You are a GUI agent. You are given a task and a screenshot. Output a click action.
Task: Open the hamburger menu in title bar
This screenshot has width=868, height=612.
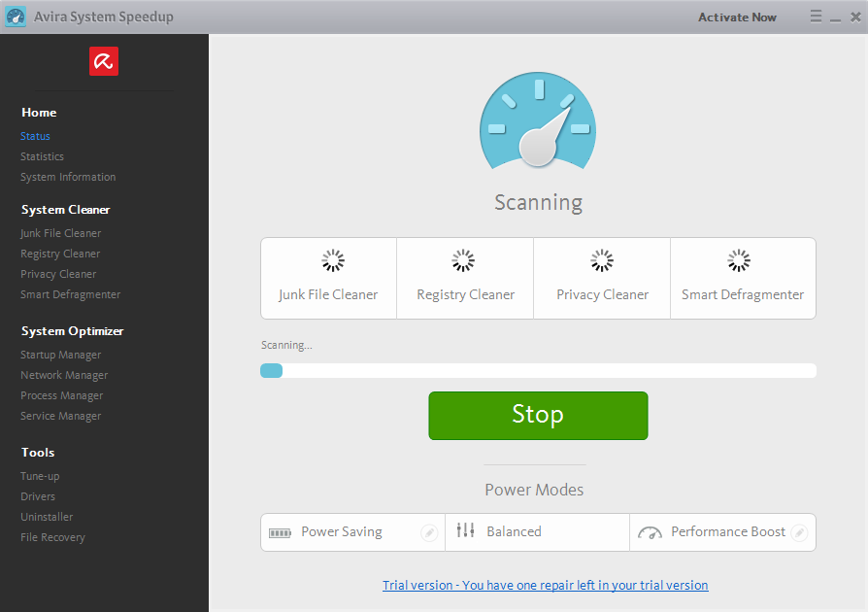coord(816,17)
